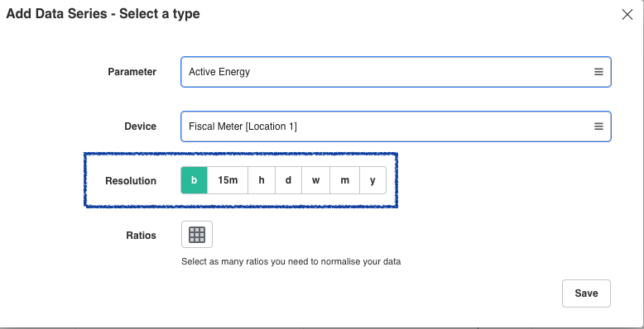Choose yearly 'y' resolution

pos(372,180)
